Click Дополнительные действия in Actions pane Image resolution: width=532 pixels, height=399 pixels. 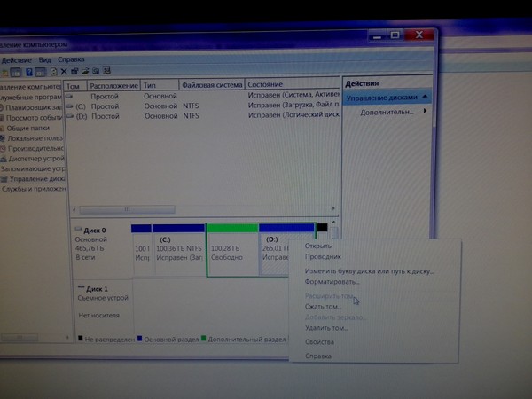tap(387, 112)
